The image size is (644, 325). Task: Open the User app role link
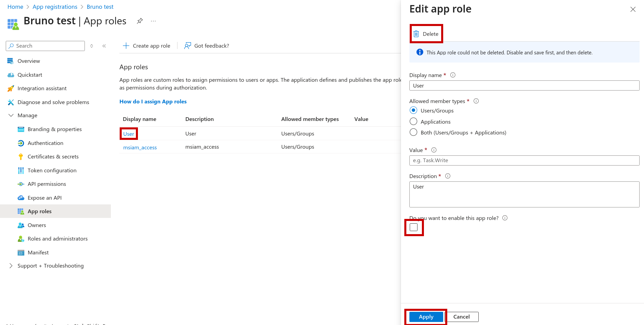pos(128,134)
